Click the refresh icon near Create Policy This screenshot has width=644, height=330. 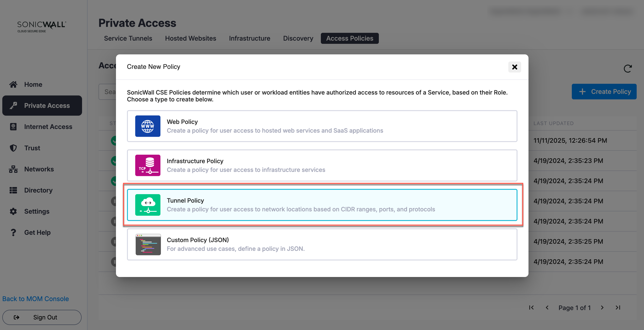(627, 69)
